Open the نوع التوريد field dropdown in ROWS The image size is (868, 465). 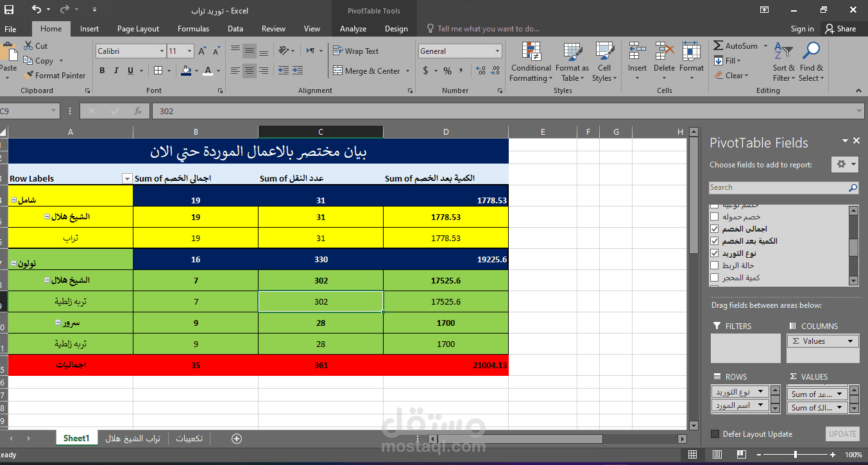761,391
